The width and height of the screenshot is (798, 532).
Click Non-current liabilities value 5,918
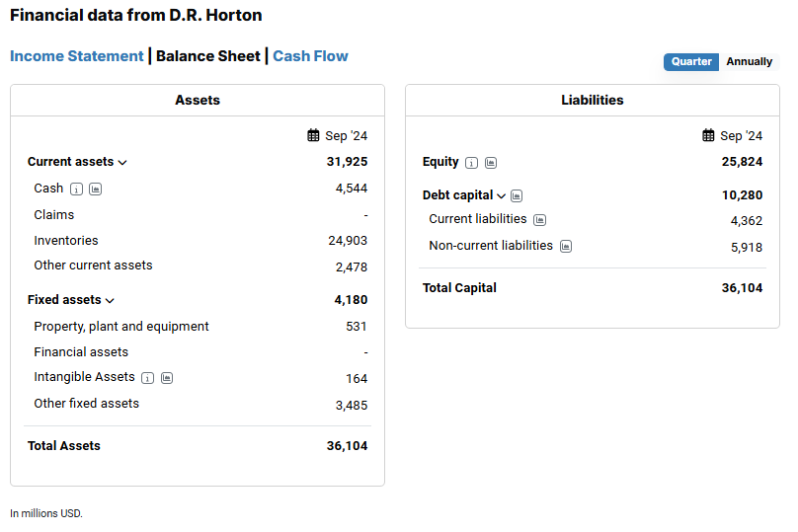[x=747, y=248]
